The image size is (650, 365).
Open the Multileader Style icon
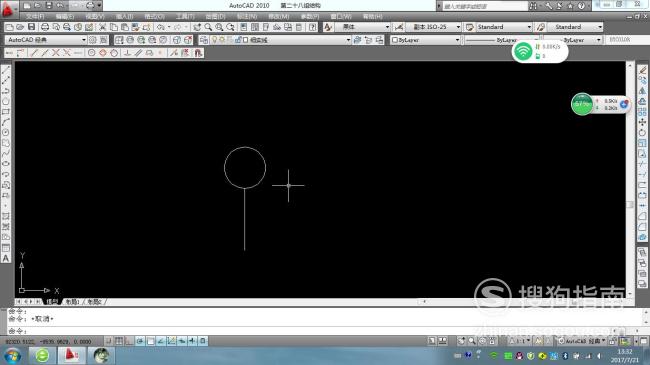coord(541,27)
